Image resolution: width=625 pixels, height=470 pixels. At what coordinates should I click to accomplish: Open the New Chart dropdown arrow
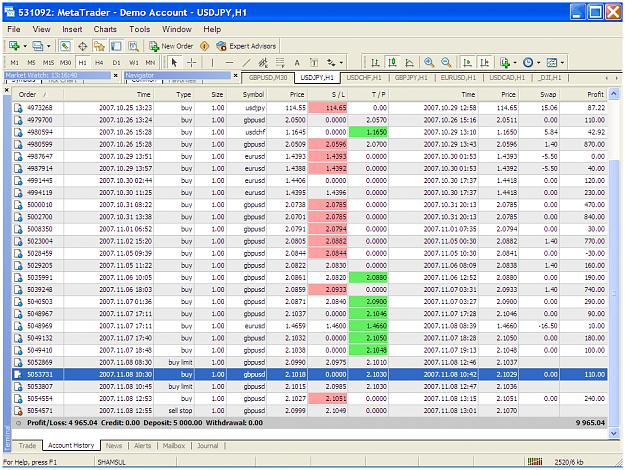click(25, 46)
